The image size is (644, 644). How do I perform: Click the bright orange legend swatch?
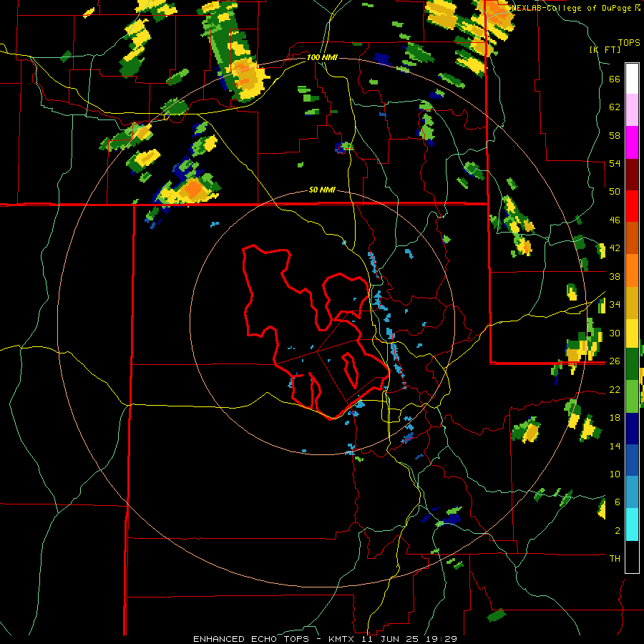632,270
